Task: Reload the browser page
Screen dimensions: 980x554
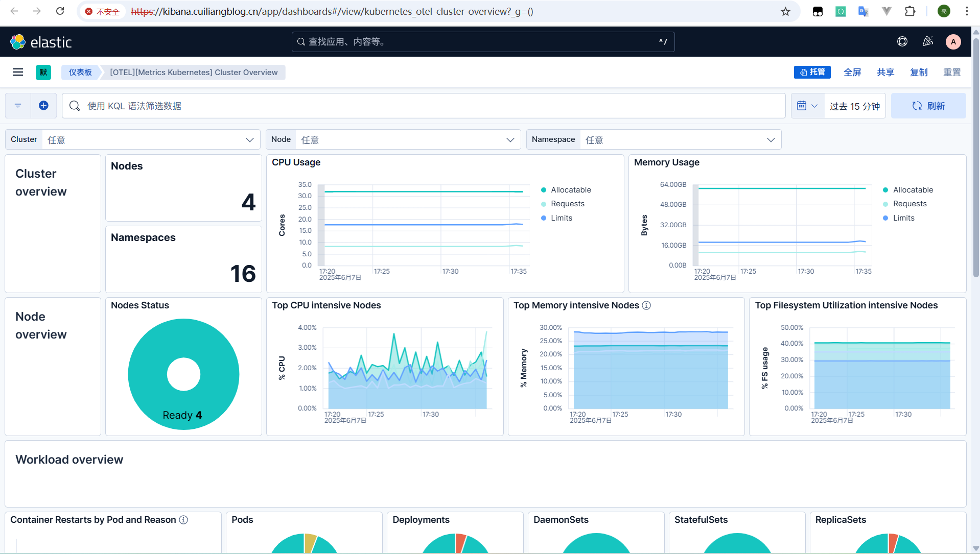Action: [x=60, y=11]
